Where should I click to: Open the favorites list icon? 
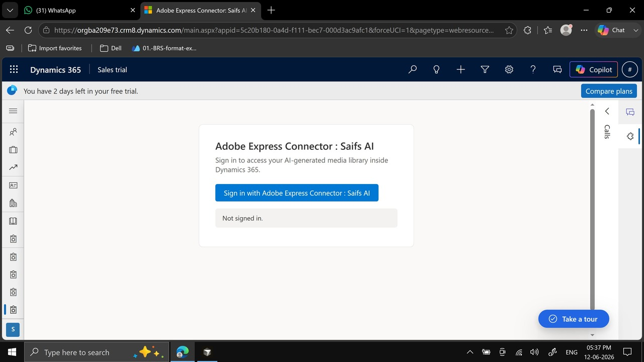coord(548,30)
